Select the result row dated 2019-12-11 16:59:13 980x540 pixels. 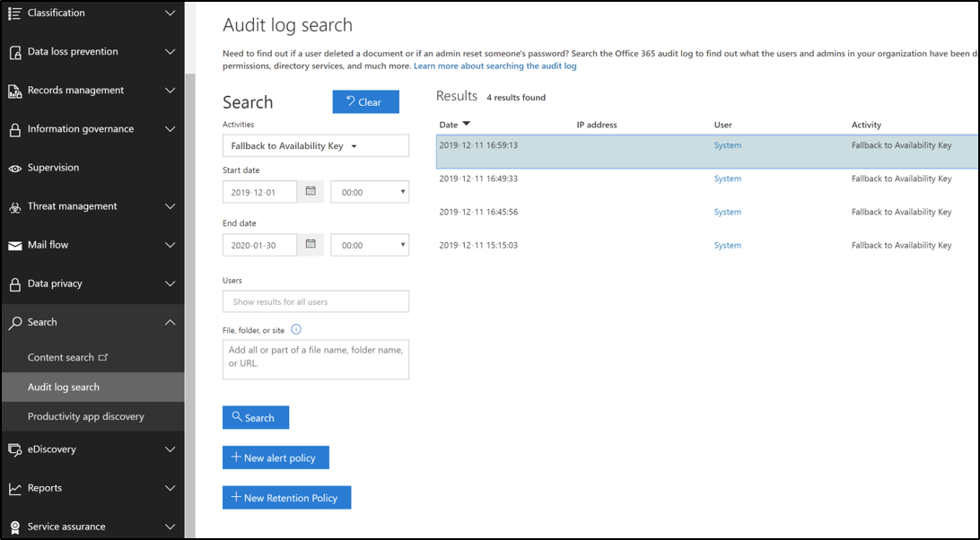[x=707, y=152]
